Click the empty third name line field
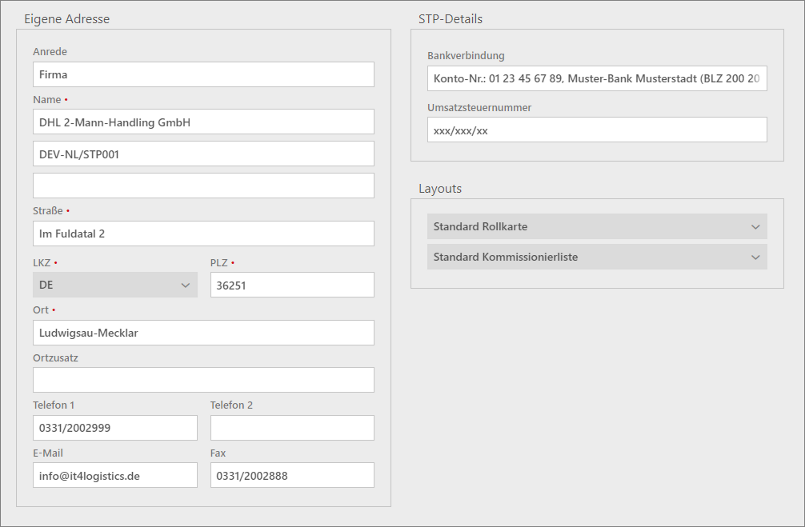 [203, 186]
